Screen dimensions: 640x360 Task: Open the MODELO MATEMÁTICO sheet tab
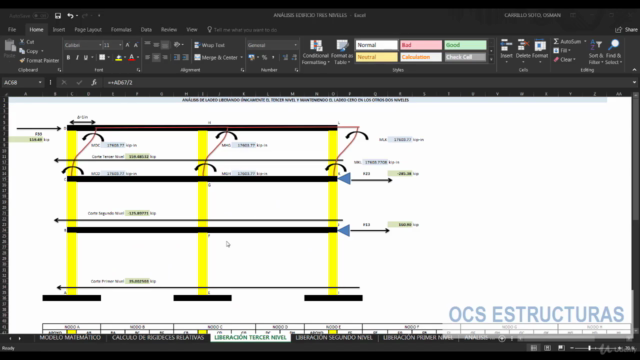(70, 338)
